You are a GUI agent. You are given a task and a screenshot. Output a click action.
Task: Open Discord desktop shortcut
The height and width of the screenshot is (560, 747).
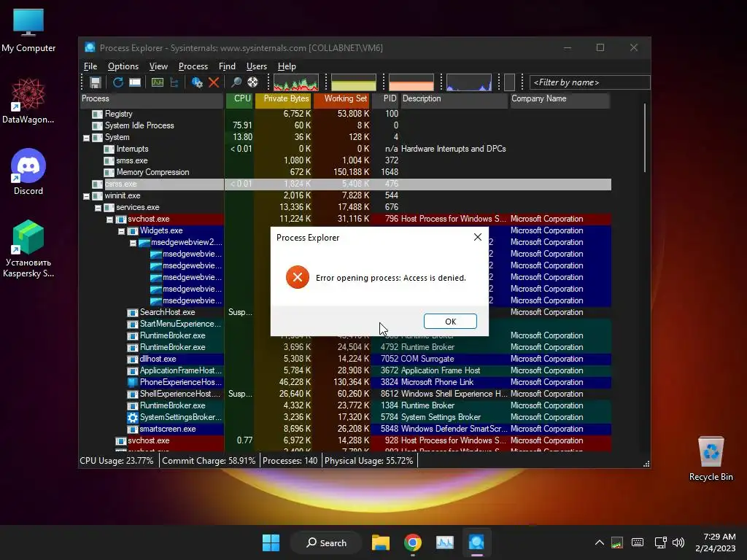click(x=28, y=172)
